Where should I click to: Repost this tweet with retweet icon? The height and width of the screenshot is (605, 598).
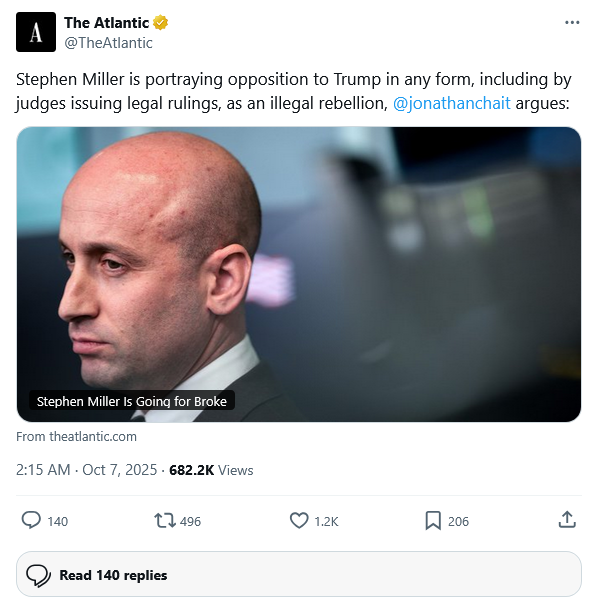[x=165, y=521]
